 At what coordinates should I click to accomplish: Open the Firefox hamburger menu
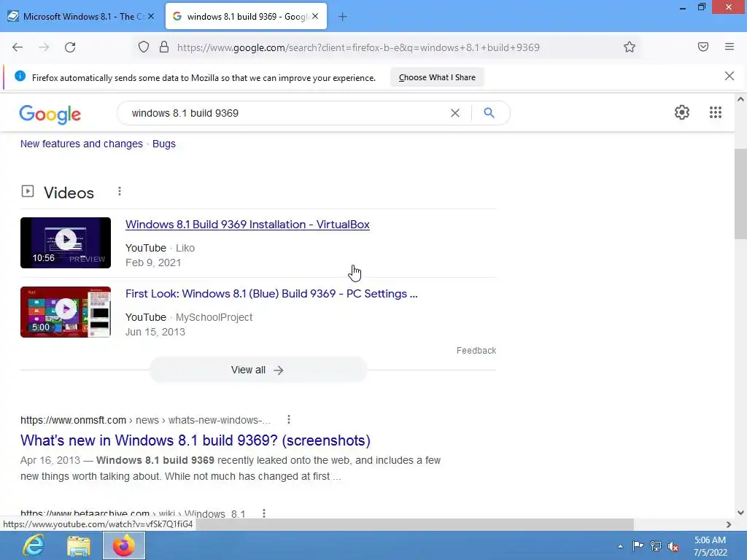click(729, 47)
